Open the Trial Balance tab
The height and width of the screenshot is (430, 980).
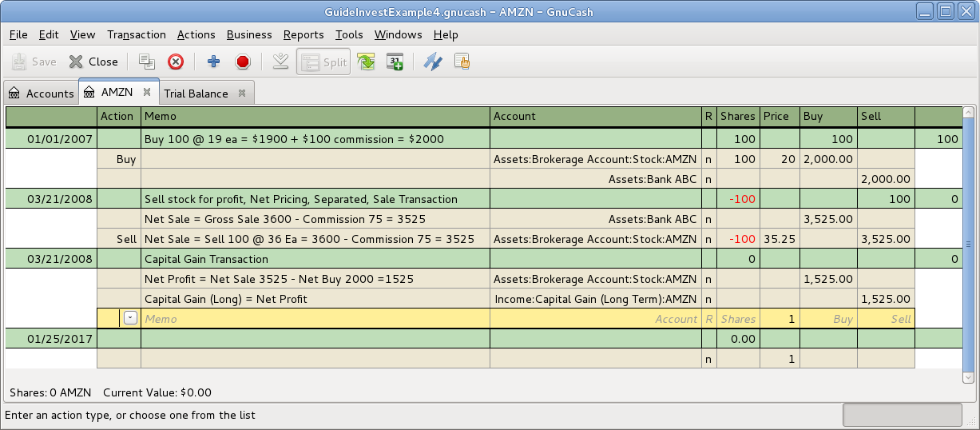(196, 94)
